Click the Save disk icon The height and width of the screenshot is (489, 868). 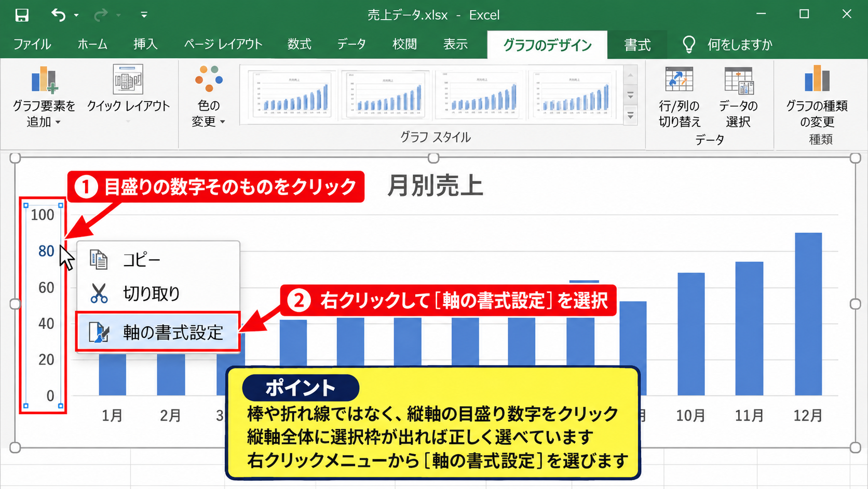pyautogui.click(x=22, y=15)
